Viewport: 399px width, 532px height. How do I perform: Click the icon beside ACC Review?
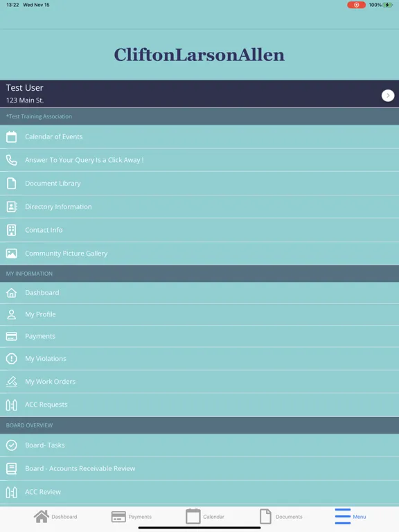pos(12,492)
